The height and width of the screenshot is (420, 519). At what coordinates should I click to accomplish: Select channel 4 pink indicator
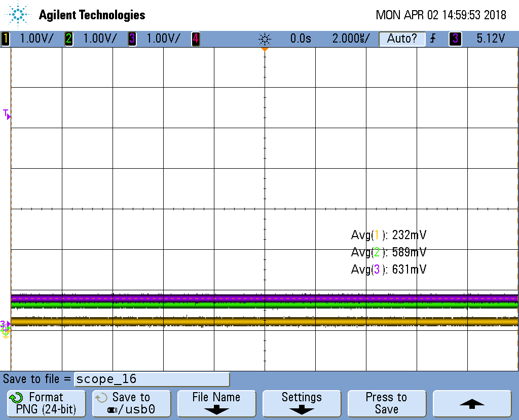(x=196, y=39)
